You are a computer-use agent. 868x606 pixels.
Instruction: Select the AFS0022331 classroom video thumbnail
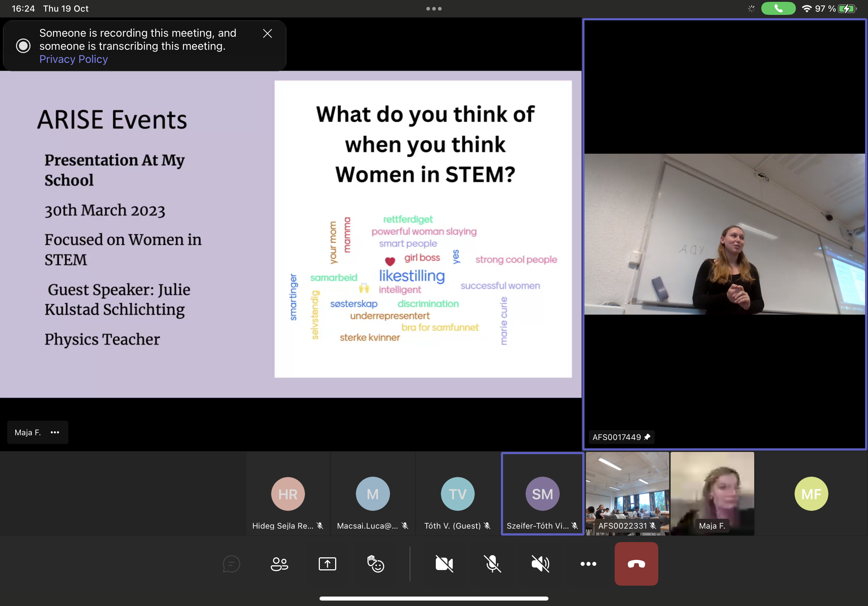pyautogui.click(x=627, y=491)
